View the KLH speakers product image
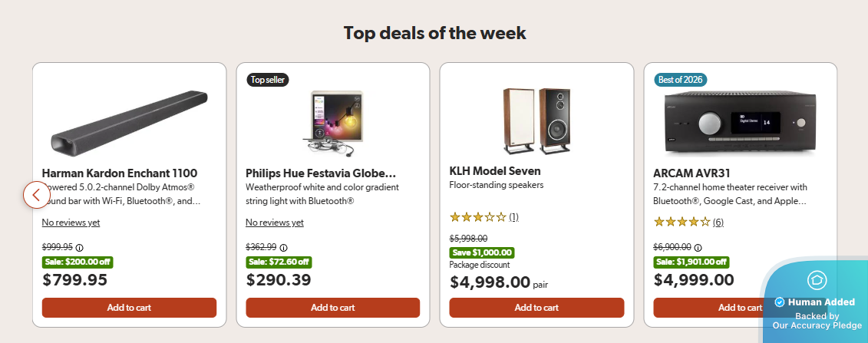 pos(536,120)
